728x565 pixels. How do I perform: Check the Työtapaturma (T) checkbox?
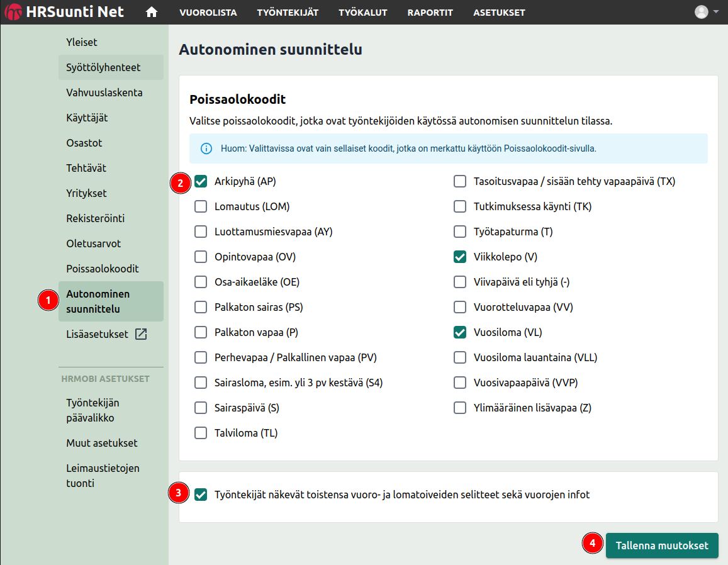tap(460, 232)
